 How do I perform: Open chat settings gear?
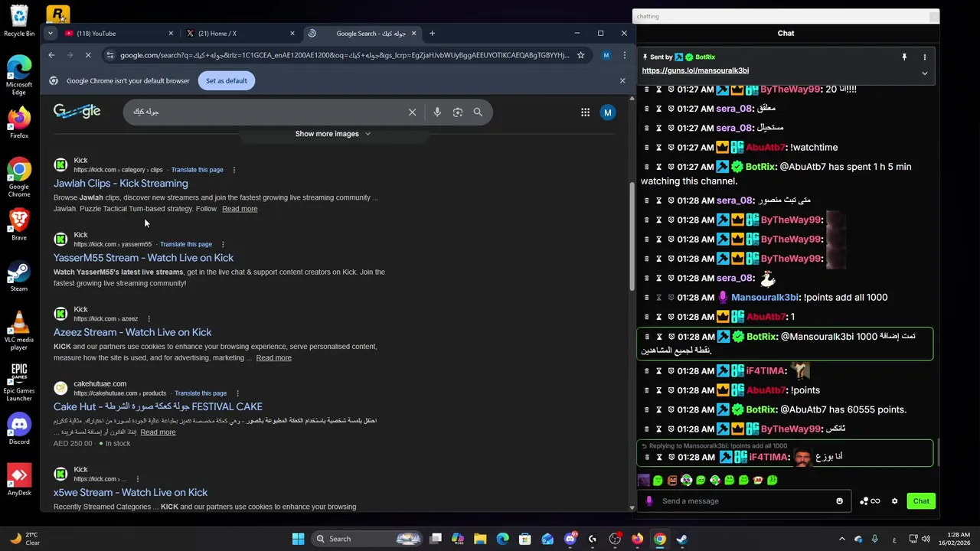[x=894, y=501]
